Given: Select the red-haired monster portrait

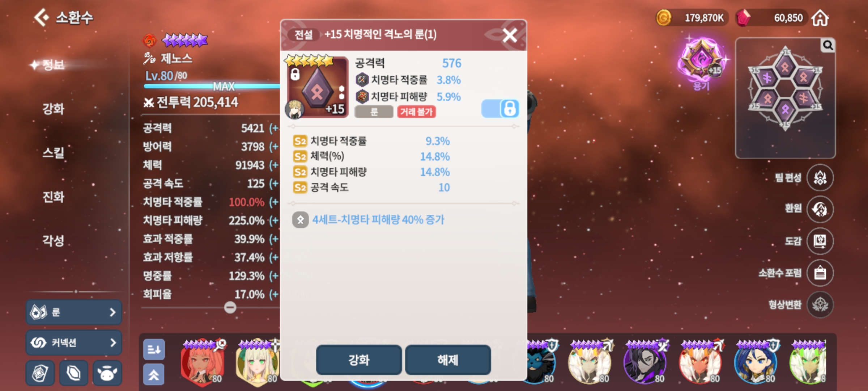Looking at the screenshot, I should point(203,363).
